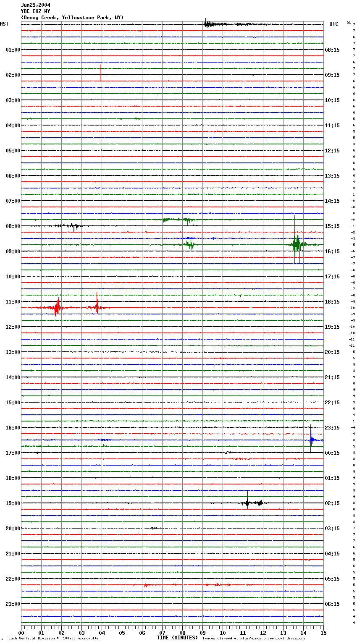357x644 pixels.
Task: Click the blue seismic spike below the 16:00 trace
Action: pos(311,440)
